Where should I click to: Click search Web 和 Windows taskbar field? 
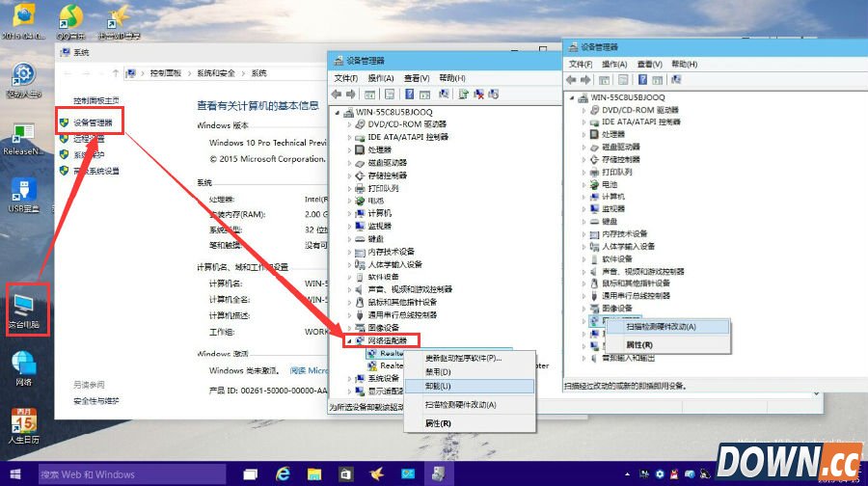[x=132, y=474]
